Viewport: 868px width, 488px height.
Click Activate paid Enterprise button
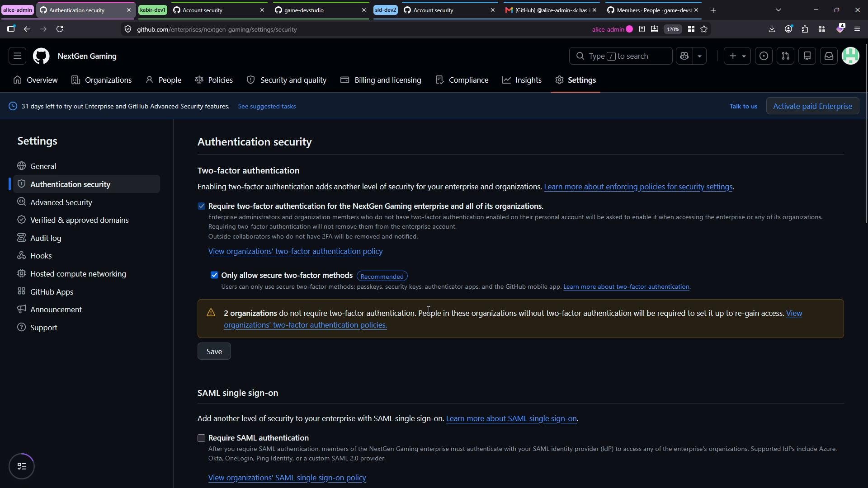click(812, 106)
